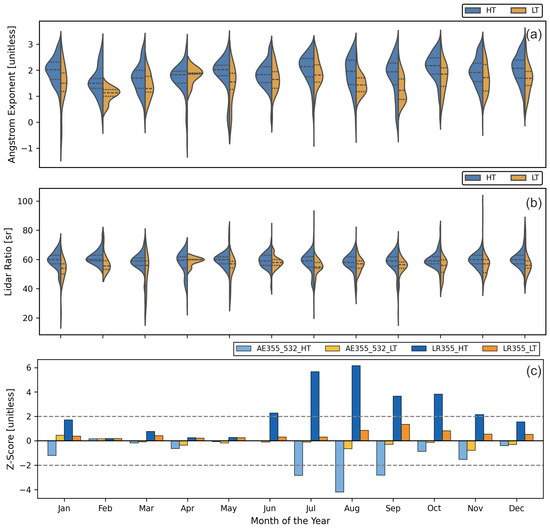Click the LR355_HT dark blue legend swatch

(x=419, y=348)
